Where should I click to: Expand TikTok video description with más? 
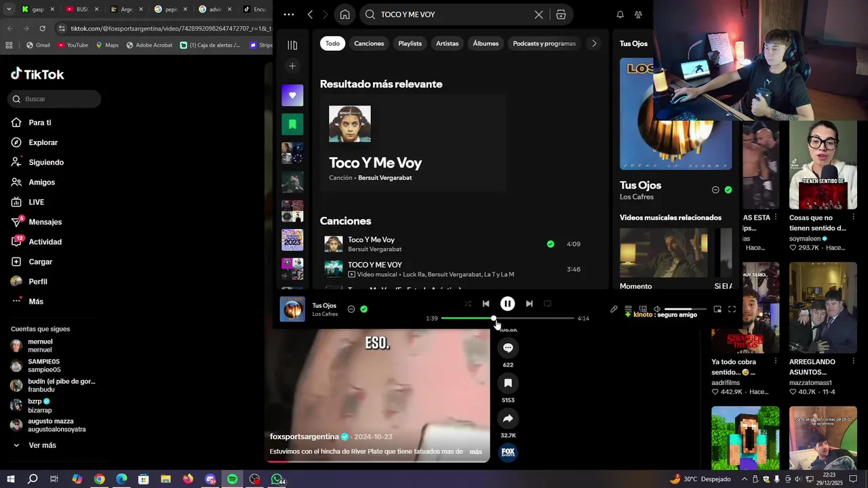475,451
